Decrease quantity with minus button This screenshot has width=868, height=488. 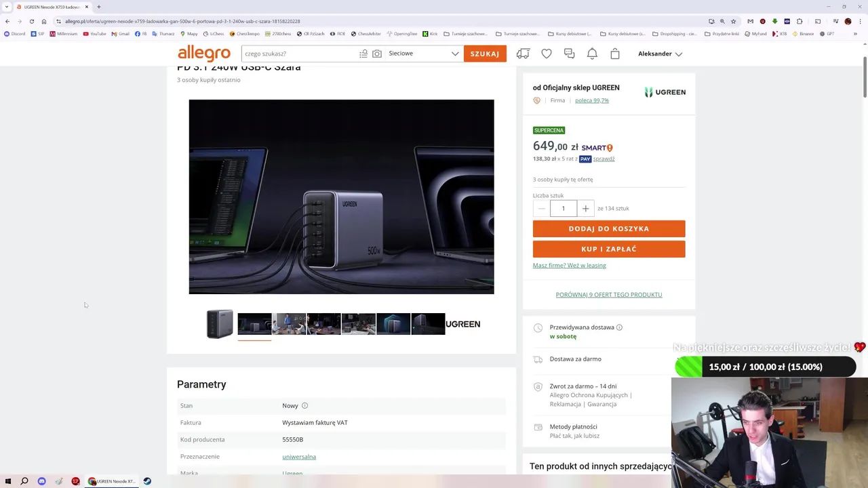(541, 209)
